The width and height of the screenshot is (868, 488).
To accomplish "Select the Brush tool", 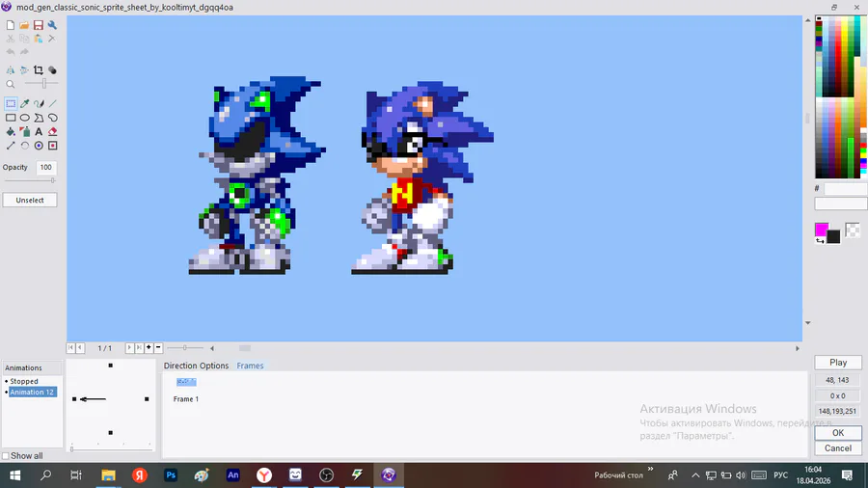I will [x=39, y=103].
